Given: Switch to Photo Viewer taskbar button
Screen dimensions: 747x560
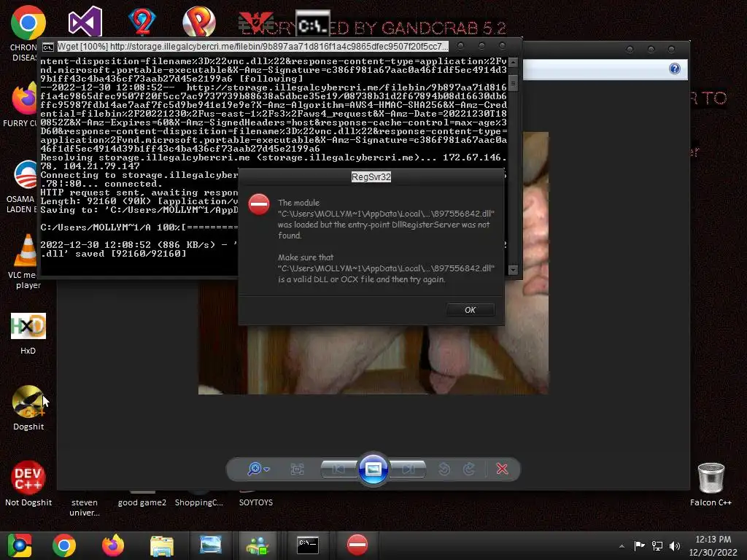Looking at the screenshot, I should click(x=211, y=545).
